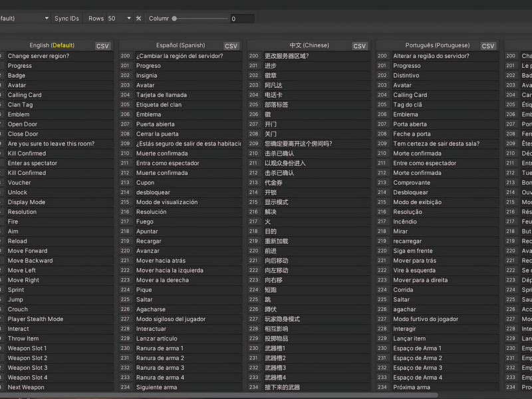Click Spanish 'Modo sigiloso del jugador' cell
The height and width of the screenshot is (399, 532).
point(188,319)
